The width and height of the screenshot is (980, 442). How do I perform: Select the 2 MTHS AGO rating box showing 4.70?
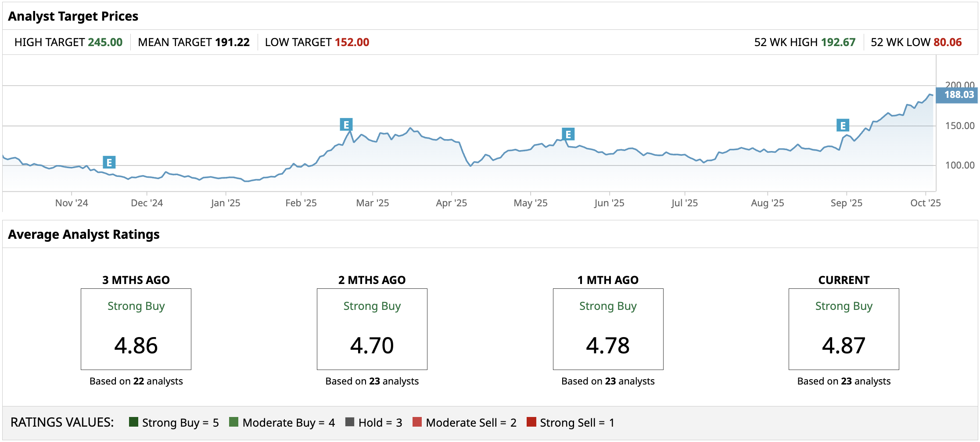click(x=372, y=329)
